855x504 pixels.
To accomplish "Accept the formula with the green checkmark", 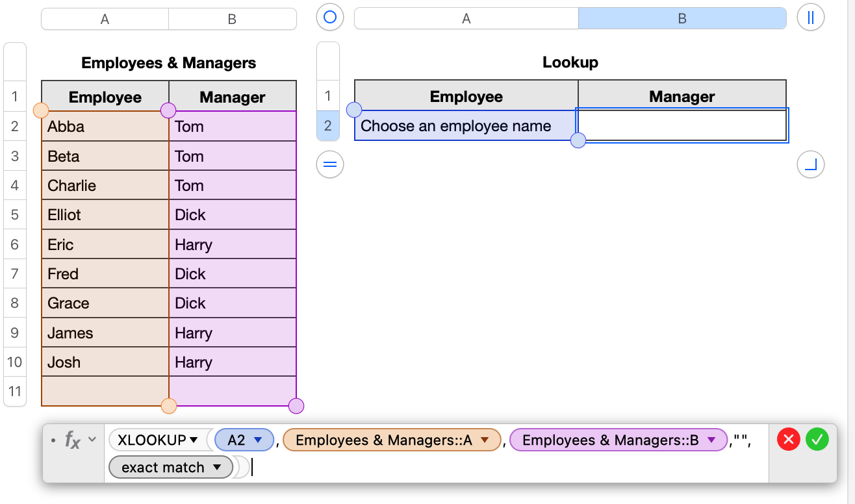I will 817,440.
